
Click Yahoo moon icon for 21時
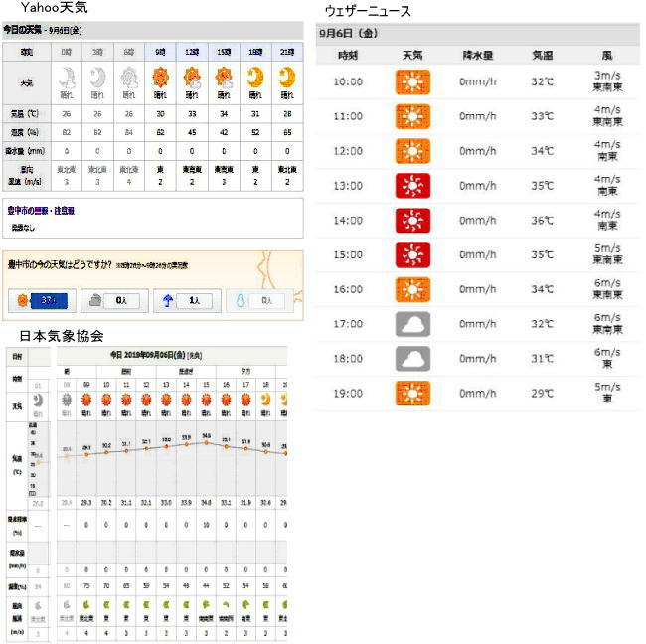[287, 78]
